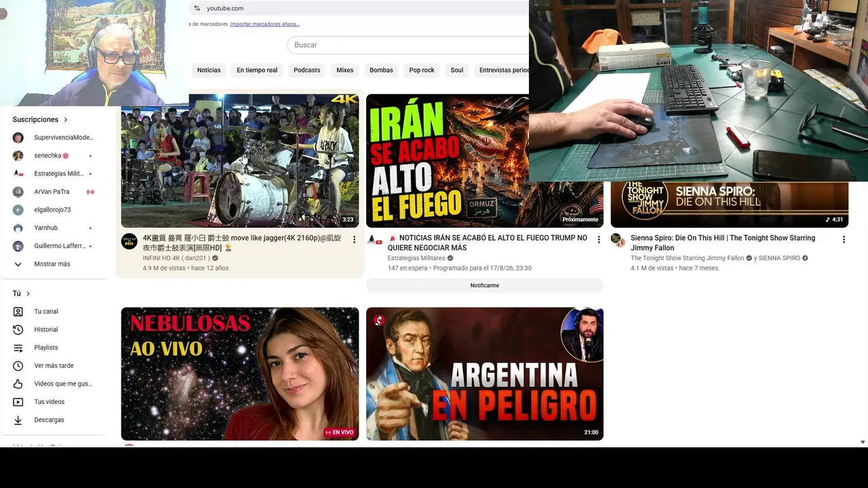868x488 pixels.
Task: Click the Playlists icon in sidebar
Action: [18, 348]
